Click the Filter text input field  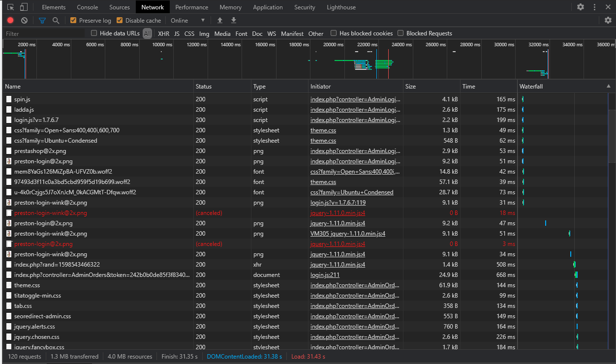pyautogui.click(x=44, y=34)
